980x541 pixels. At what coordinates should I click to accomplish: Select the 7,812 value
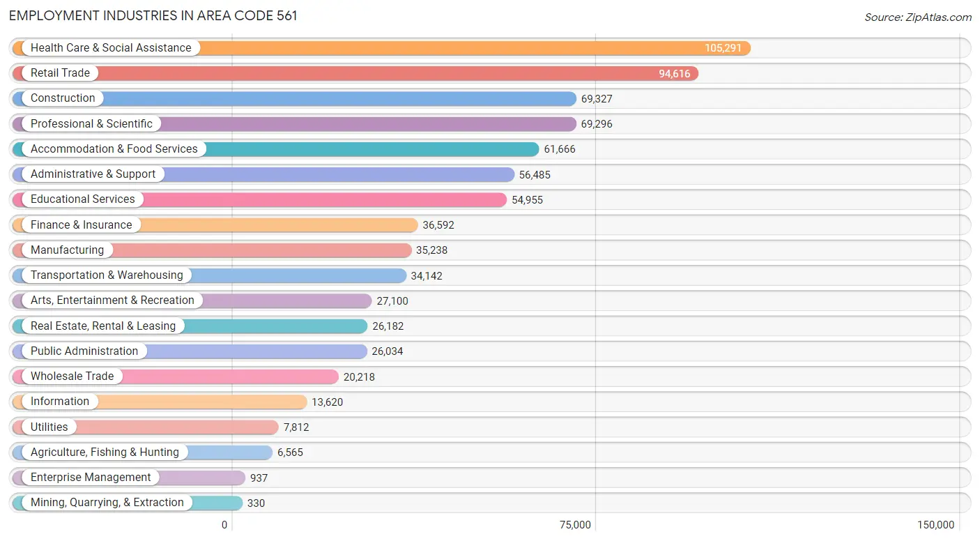click(296, 427)
